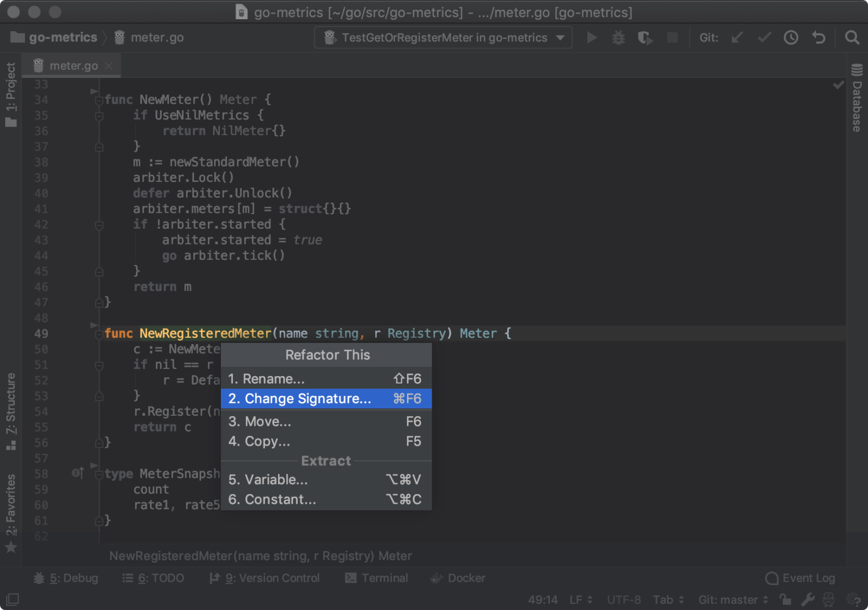The height and width of the screenshot is (610, 868).
Task: Toggle the Terminal tool window
Action: [376, 578]
